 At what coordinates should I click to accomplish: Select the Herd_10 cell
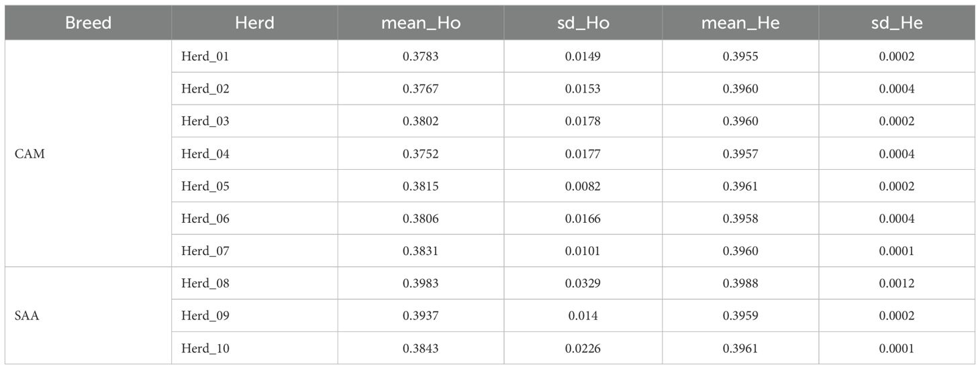click(x=205, y=348)
